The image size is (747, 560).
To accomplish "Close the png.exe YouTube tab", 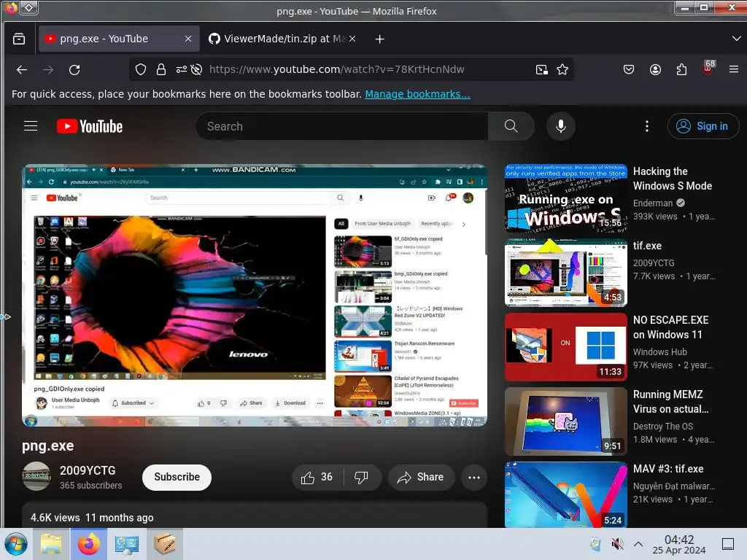I will click(x=188, y=39).
